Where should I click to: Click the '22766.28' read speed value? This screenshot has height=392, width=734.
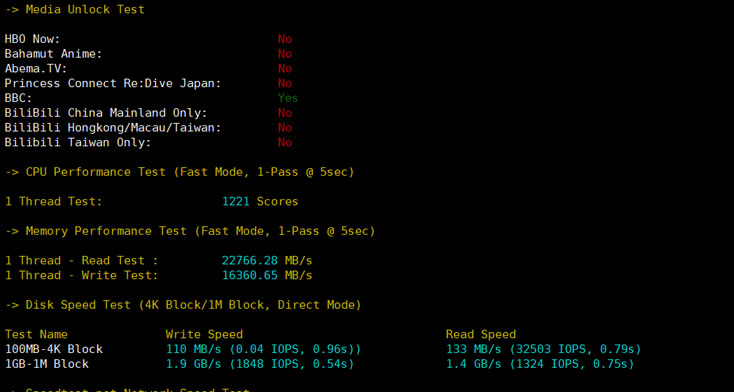coord(250,260)
